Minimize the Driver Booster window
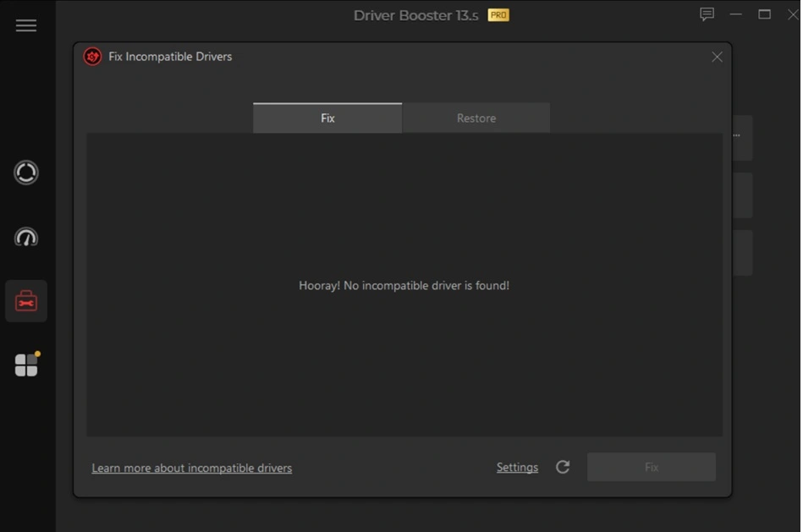This screenshot has width=803, height=532. [x=736, y=14]
